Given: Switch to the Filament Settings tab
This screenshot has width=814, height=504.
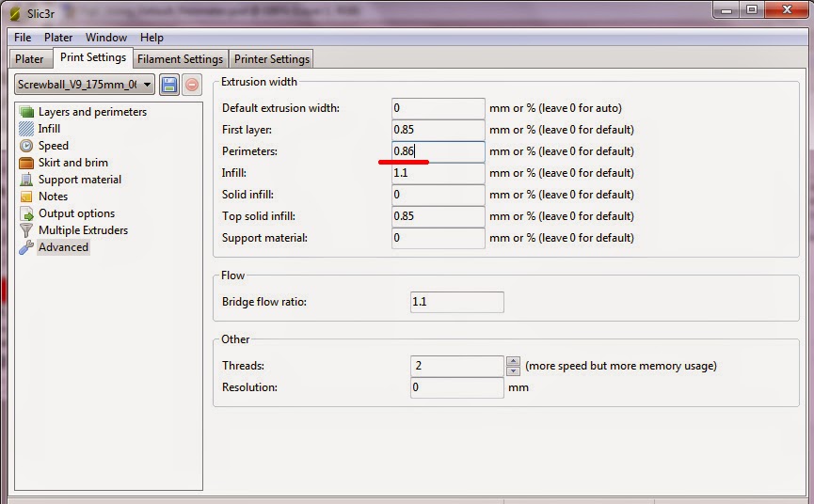Looking at the screenshot, I should tap(180, 59).
